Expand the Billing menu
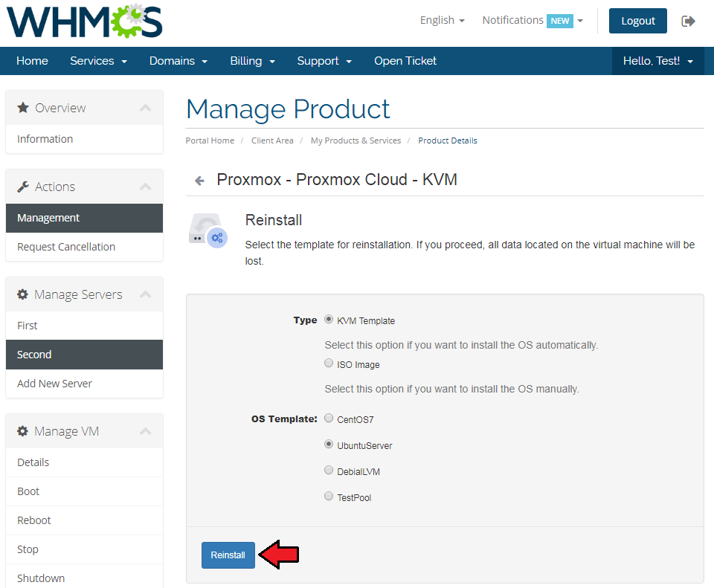The height and width of the screenshot is (588, 714). [x=253, y=61]
